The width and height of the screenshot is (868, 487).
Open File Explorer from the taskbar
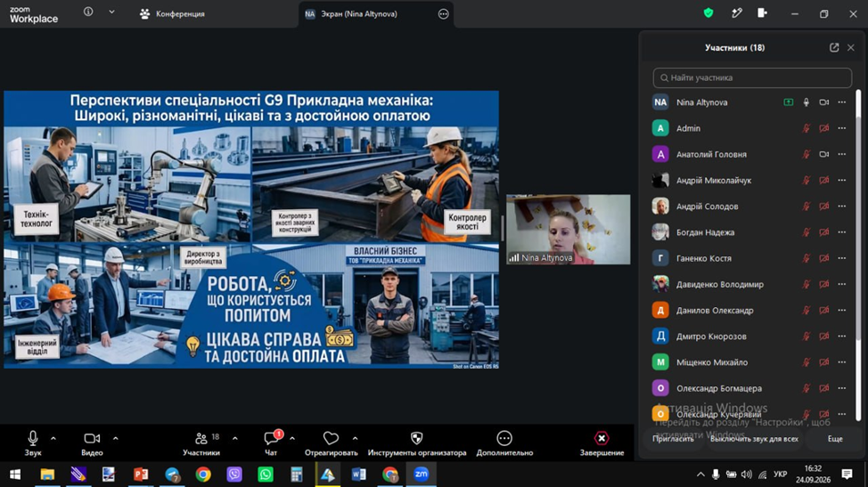coord(47,475)
